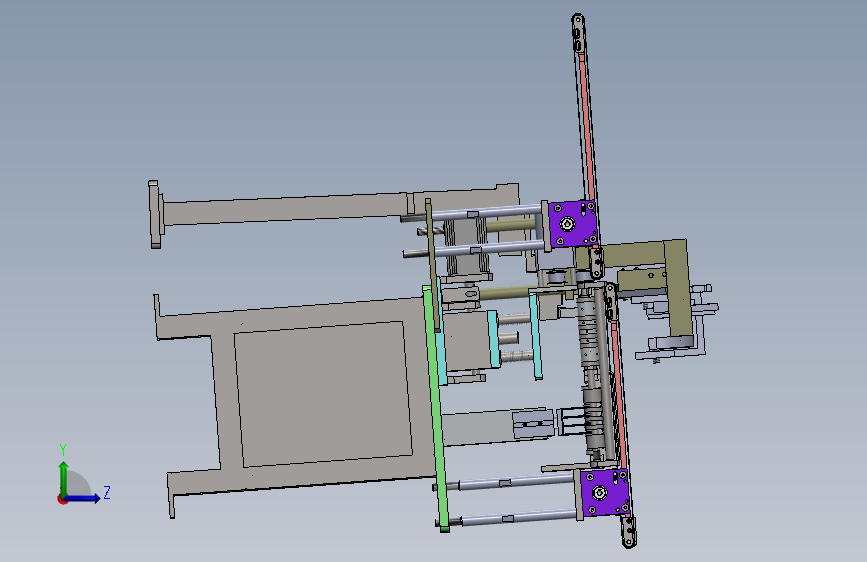Click the red origin ball of the triad

pyautogui.click(x=62, y=499)
